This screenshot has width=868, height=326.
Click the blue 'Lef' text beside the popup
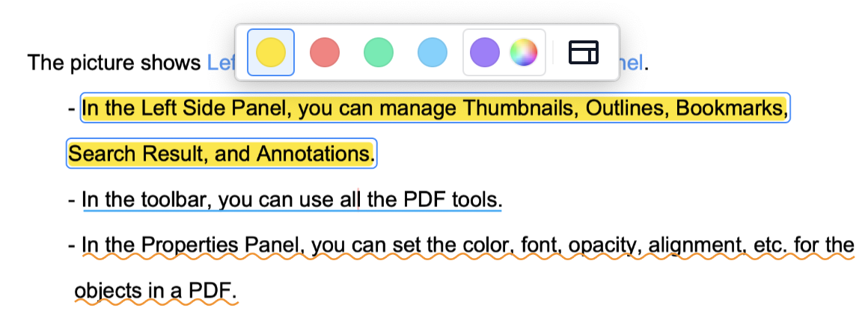221,63
